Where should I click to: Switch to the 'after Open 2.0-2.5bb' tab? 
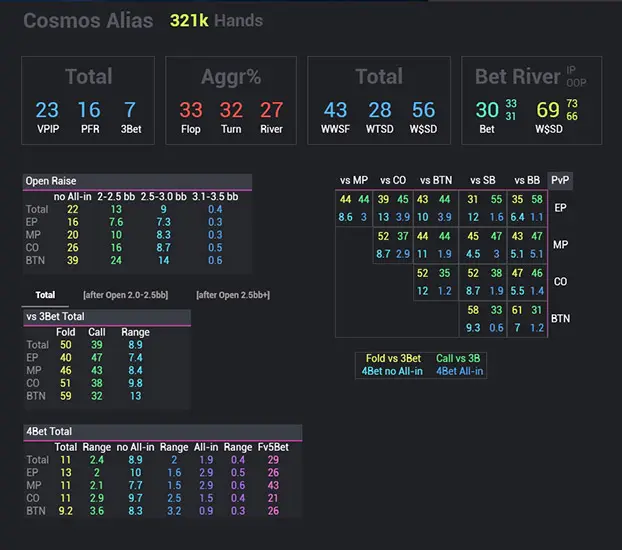[x=128, y=296]
